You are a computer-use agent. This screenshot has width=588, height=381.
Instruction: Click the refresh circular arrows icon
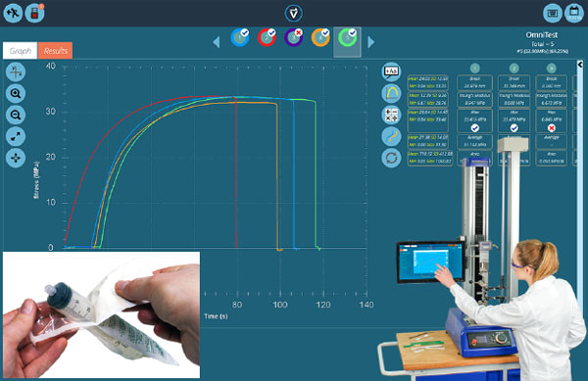coord(391,158)
